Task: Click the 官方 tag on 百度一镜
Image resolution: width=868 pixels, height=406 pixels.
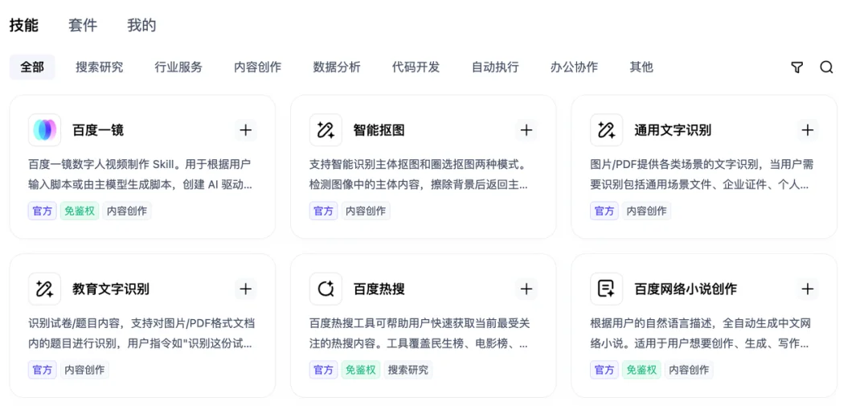Action: 42,211
